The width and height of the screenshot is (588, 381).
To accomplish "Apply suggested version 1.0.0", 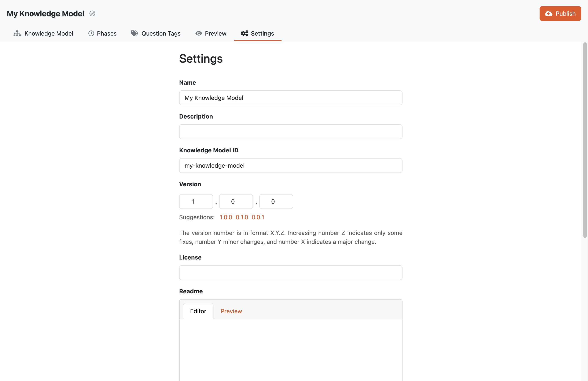I will click(x=226, y=217).
